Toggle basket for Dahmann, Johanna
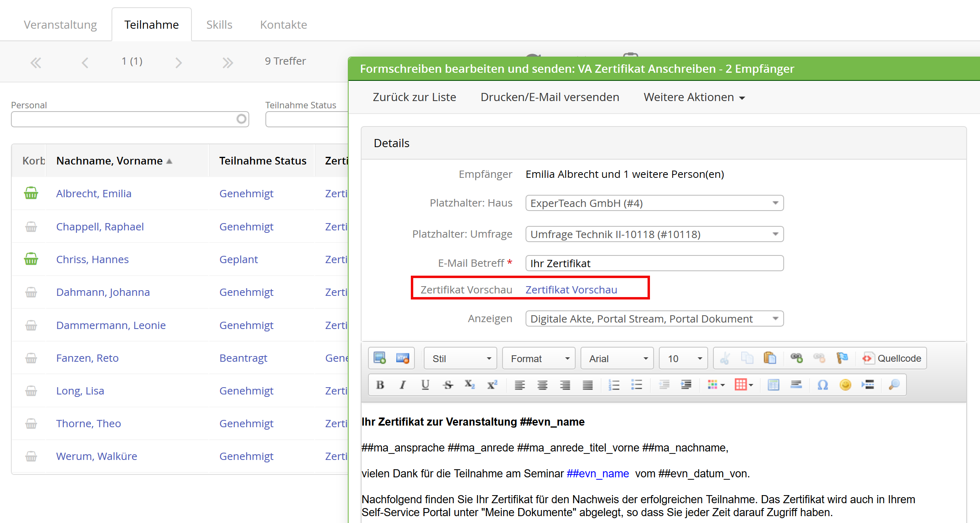 pyautogui.click(x=31, y=292)
